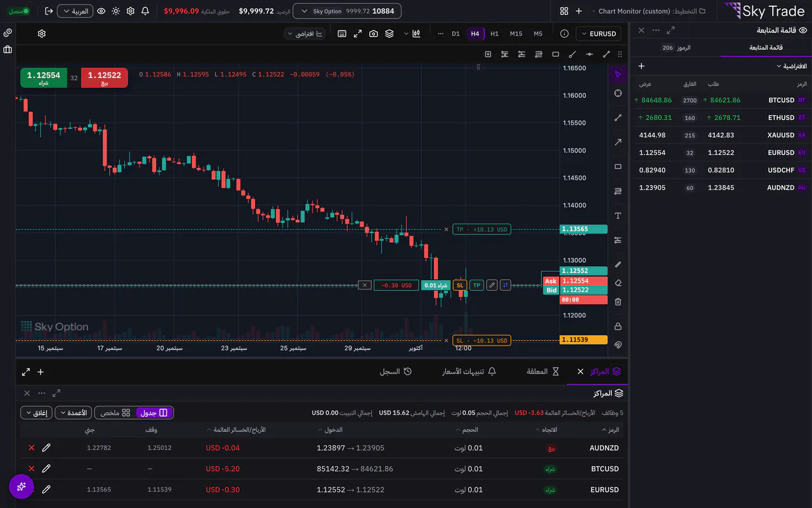Open the تنبيهات الأسعار price alerts tab
Viewport: 812px width, 508px height.
coord(469,371)
